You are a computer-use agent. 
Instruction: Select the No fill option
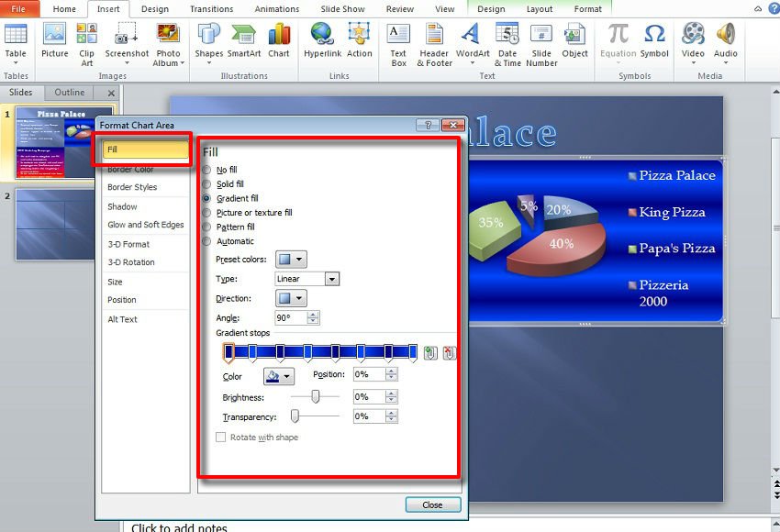207,170
